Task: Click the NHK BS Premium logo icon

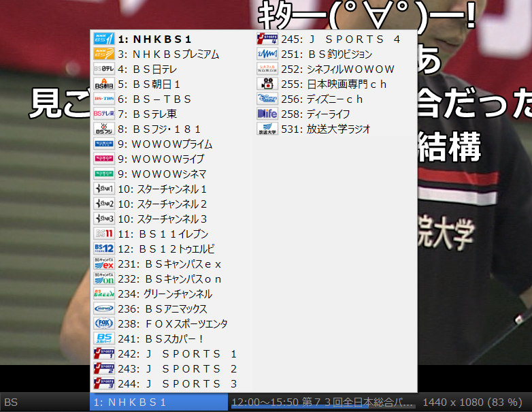Action: click(x=104, y=54)
